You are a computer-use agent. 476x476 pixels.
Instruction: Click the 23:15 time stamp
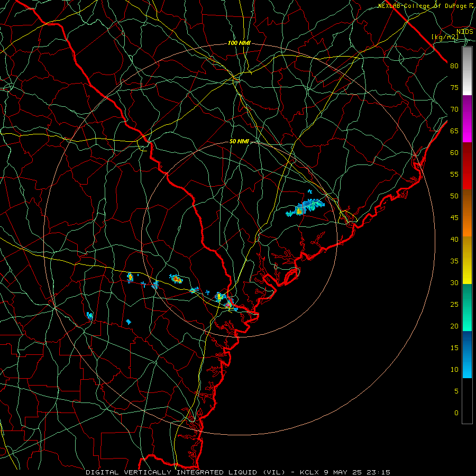[378, 472]
